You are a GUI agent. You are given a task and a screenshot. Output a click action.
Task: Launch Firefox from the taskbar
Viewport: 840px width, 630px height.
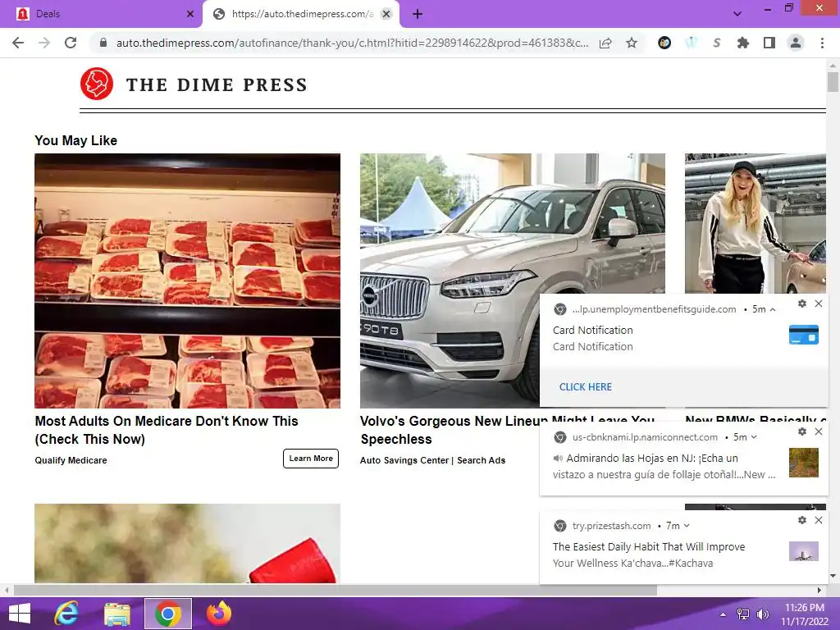tap(218, 614)
